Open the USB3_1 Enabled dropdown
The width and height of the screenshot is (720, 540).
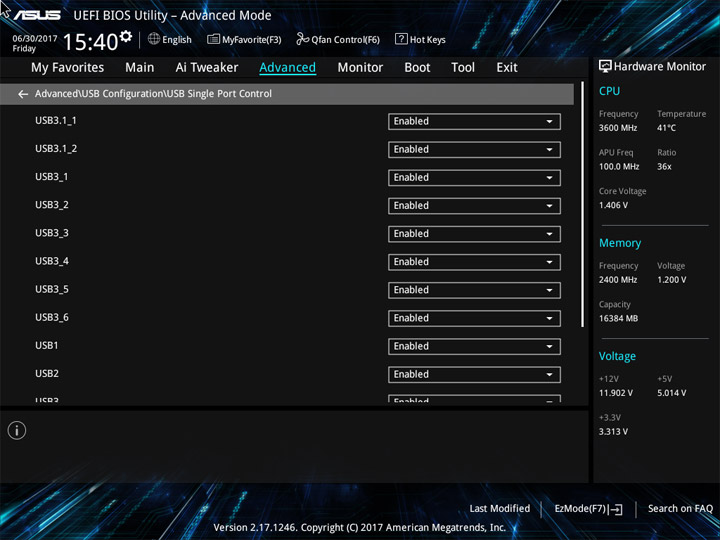click(x=474, y=178)
